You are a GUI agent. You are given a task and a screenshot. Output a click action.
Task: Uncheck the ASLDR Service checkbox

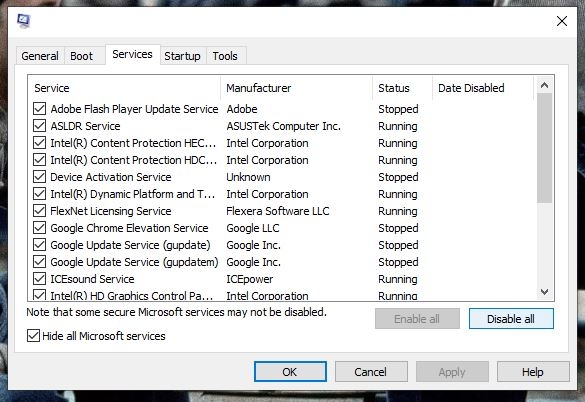tap(40, 126)
